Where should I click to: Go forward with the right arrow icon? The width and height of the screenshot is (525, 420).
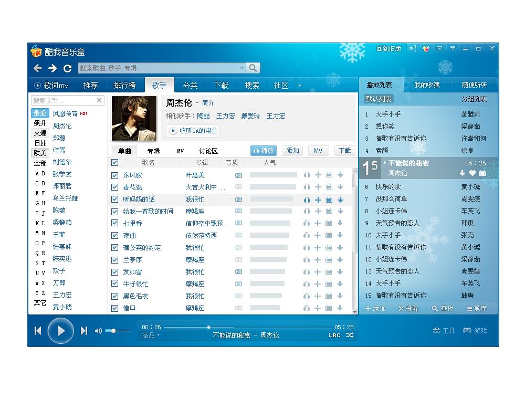coord(52,68)
